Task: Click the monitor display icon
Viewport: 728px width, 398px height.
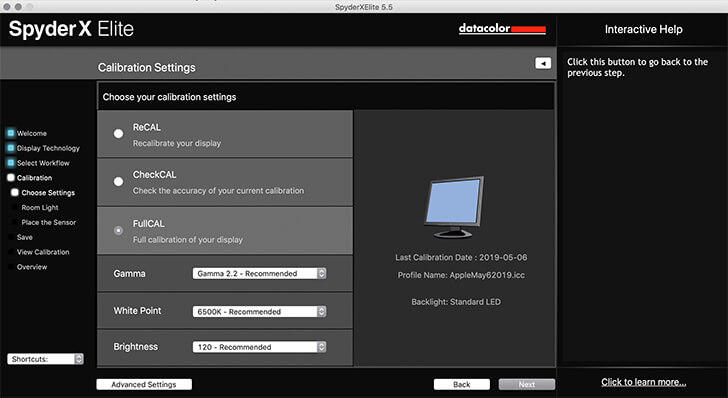Action: point(454,207)
